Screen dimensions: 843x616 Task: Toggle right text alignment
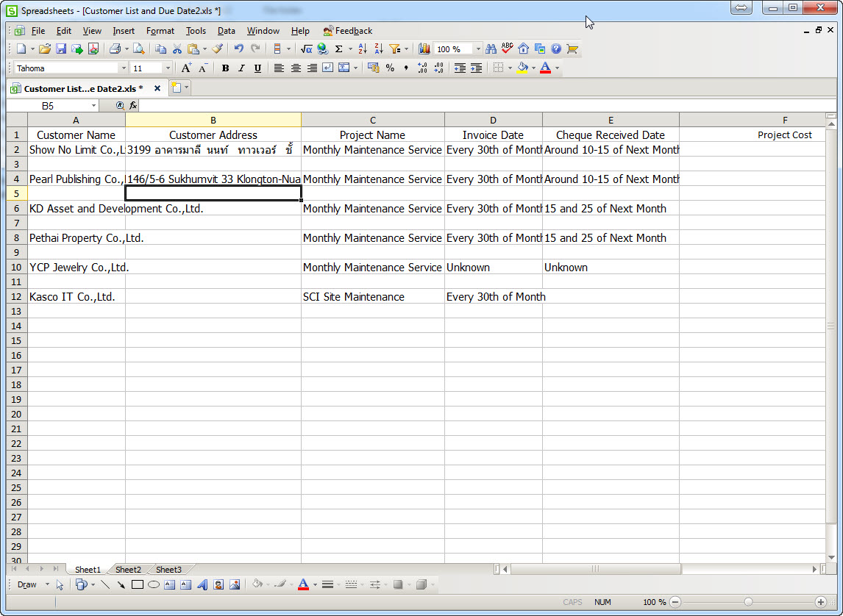pos(311,68)
